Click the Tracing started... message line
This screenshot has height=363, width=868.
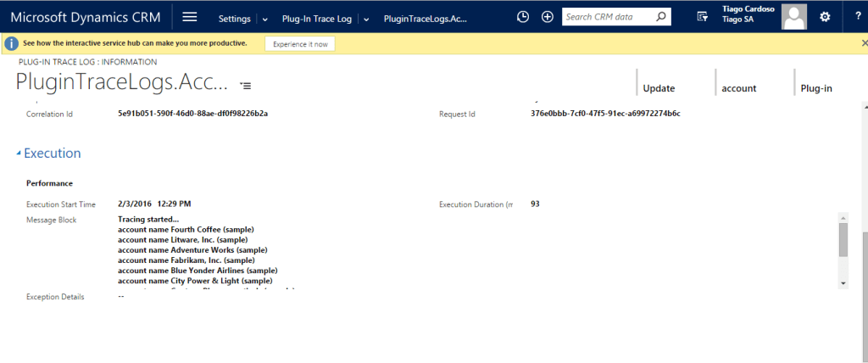[x=148, y=220]
